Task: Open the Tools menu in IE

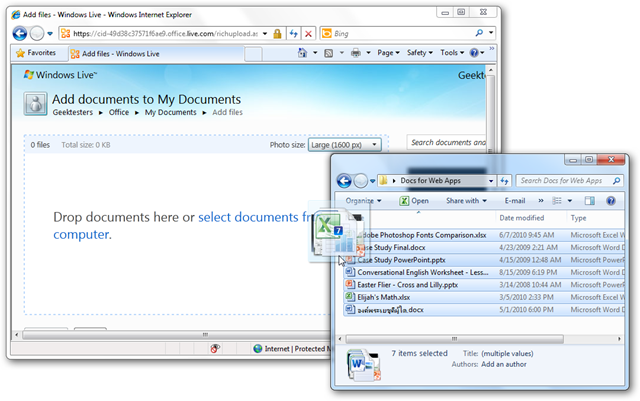Action: pyautogui.click(x=452, y=53)
